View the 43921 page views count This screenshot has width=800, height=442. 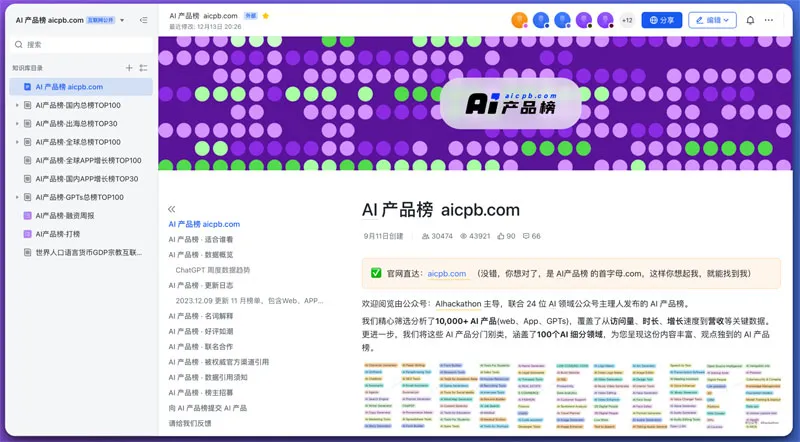tap(475, 236)
